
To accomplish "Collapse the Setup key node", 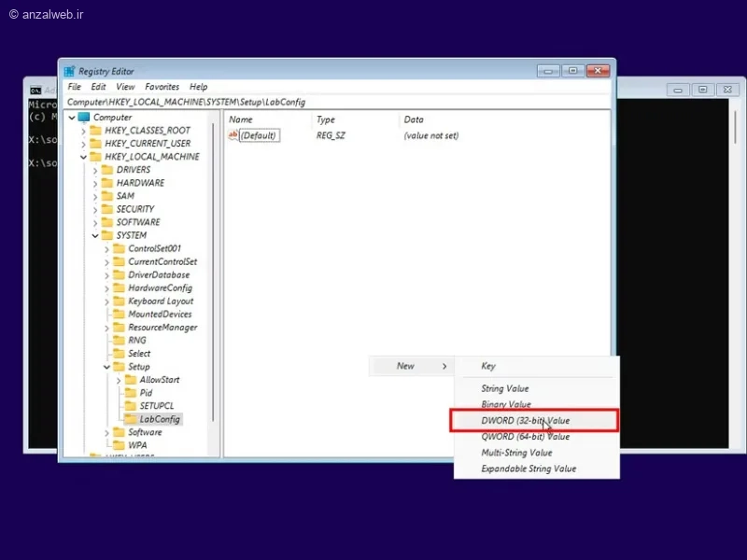I will click(x=106, y=367).
